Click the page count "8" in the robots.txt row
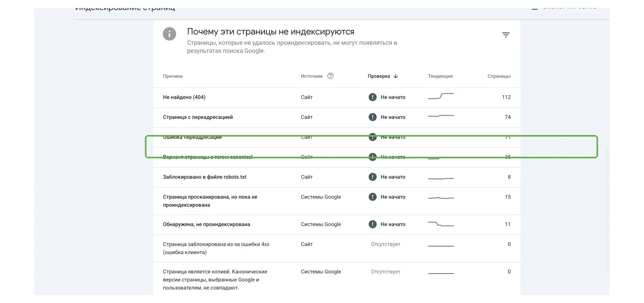 click(x=509, y=177)
